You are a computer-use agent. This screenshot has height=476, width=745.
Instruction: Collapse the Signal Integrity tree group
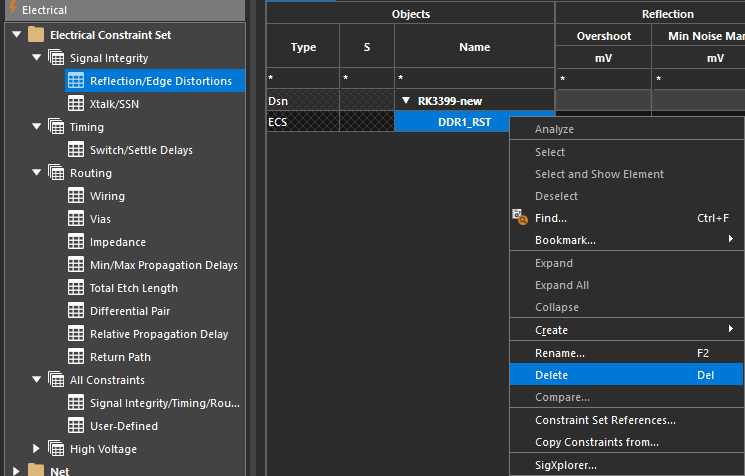point(37,58)
